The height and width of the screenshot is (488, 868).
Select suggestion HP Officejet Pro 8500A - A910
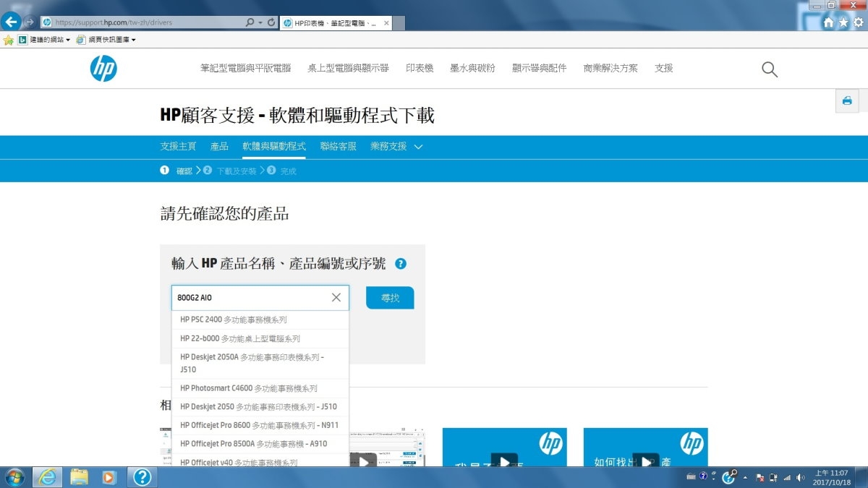260,444
